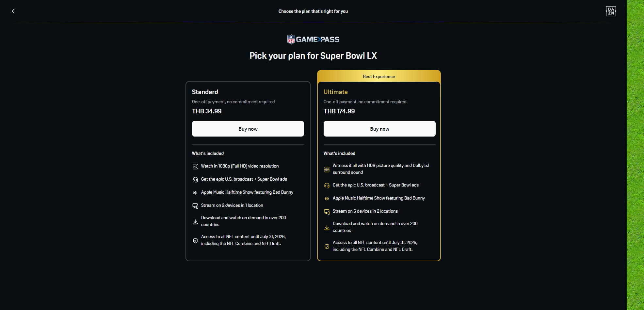Click the THB 174.99 price
Image resolution: width=644 pixels, height=310 pixels.
[339, 111]
